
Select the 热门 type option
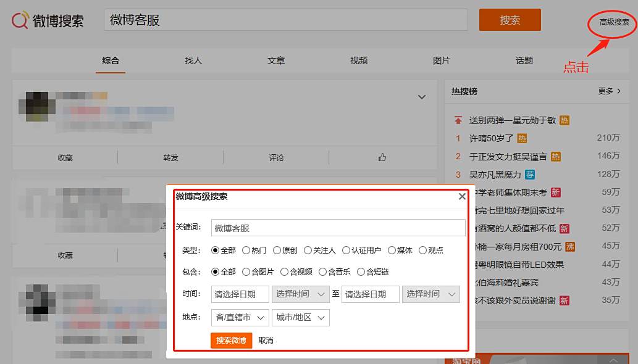pyautogui.click(x=246, y=250)
